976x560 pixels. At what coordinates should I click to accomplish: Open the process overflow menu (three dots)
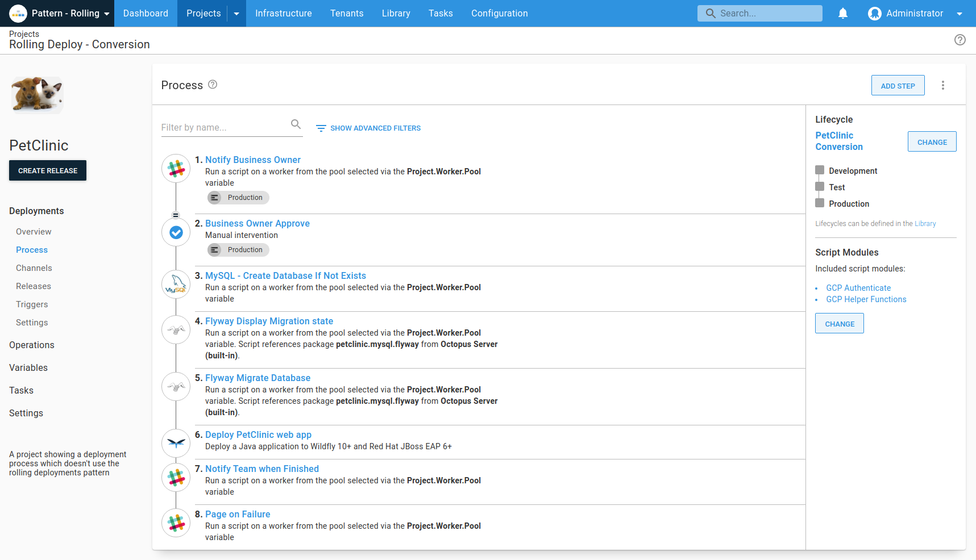[942, 85]
